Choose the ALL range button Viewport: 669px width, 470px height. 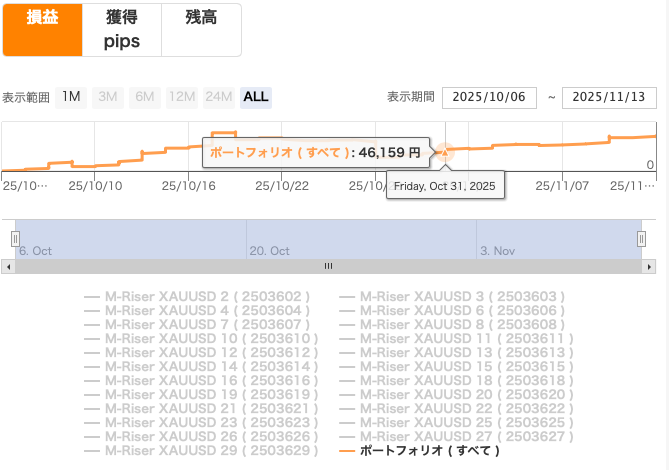256,97
